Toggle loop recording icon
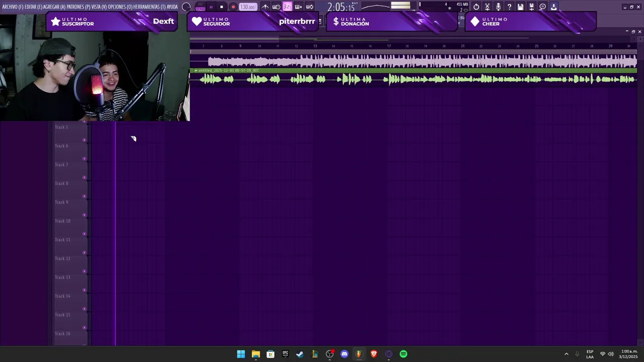The width and height of the screenshot is (644, 362). [x=309, y=7]
